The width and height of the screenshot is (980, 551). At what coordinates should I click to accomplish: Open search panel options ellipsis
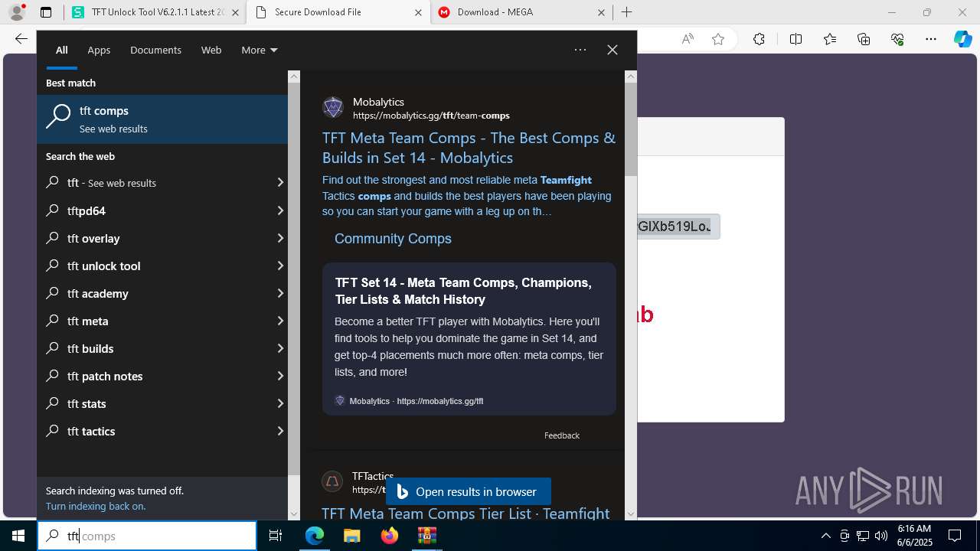pyautogui.click(x=580, y=50)
